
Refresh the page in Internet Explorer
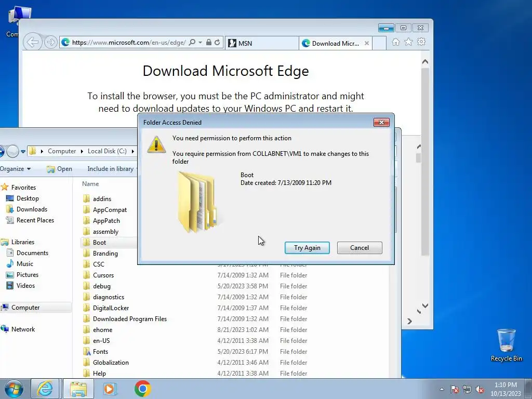pos(217,43)
